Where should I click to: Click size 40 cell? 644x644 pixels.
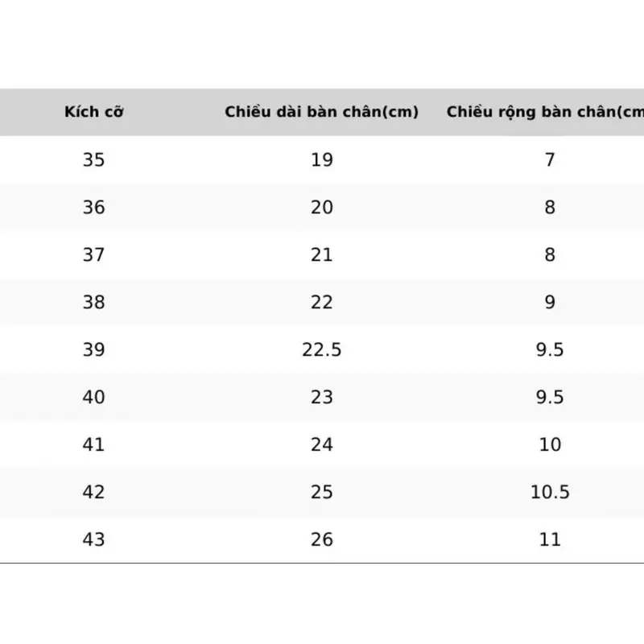coord(93,397)
